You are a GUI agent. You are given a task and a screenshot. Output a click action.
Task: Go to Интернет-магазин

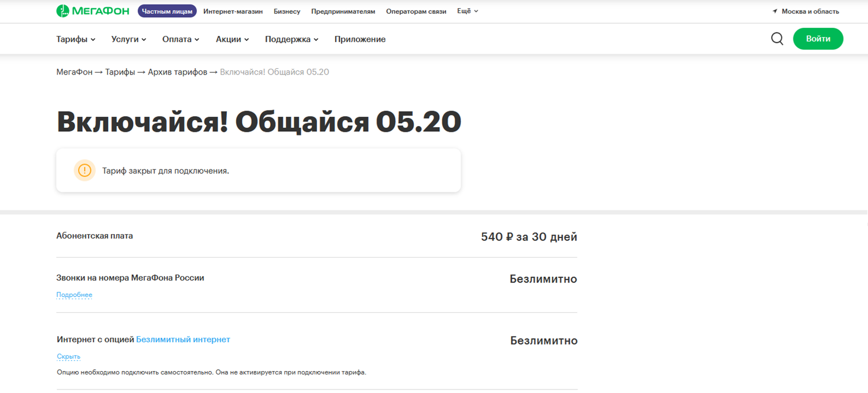pyautogui.click(x=233, y=12)
